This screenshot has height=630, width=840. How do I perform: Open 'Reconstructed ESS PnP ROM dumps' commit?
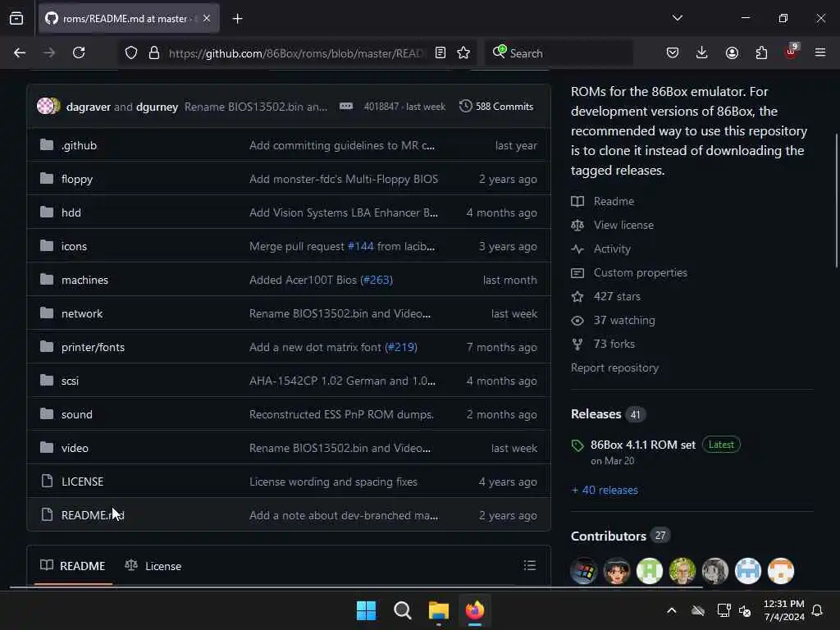click(x=341, y=414)
